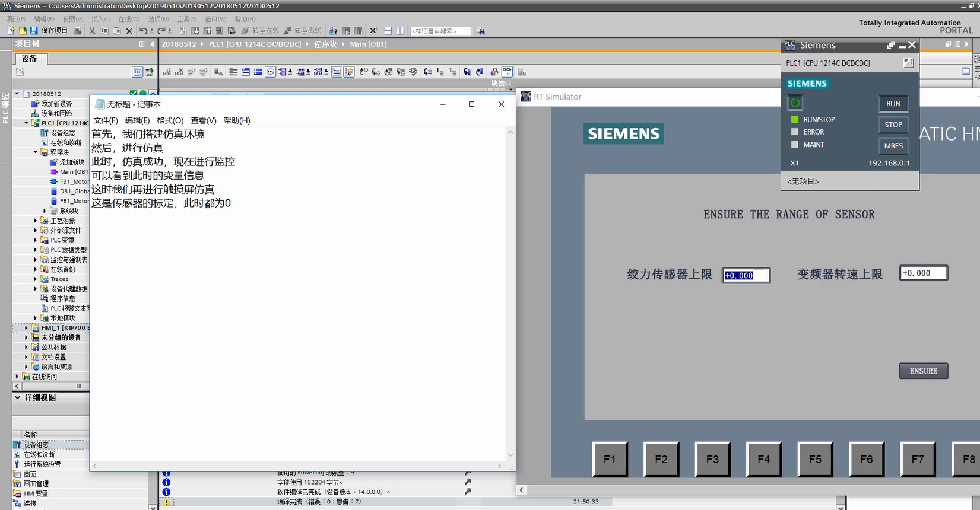Collapse the 程序块 folder
The width and height of the screenshot is (980, 510).
[x=36, y=152]
